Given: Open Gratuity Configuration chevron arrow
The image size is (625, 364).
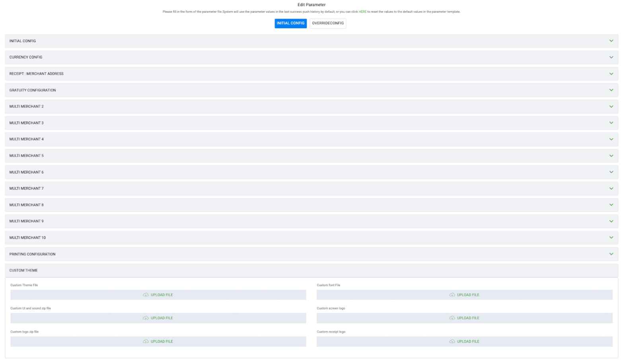Looking at the screenshot, I should (x=611, y=90).
